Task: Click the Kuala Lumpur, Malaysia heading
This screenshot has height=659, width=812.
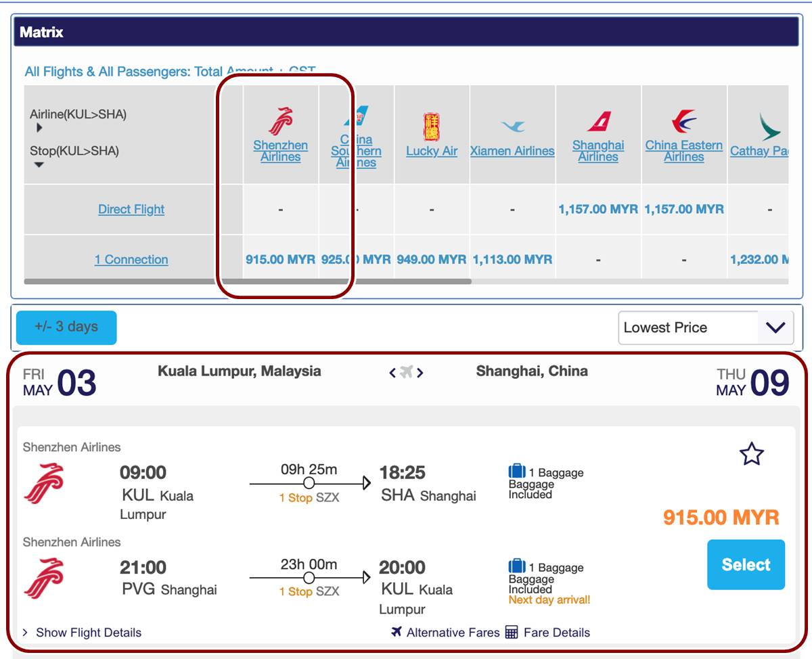Action: [x=240, y=371]
